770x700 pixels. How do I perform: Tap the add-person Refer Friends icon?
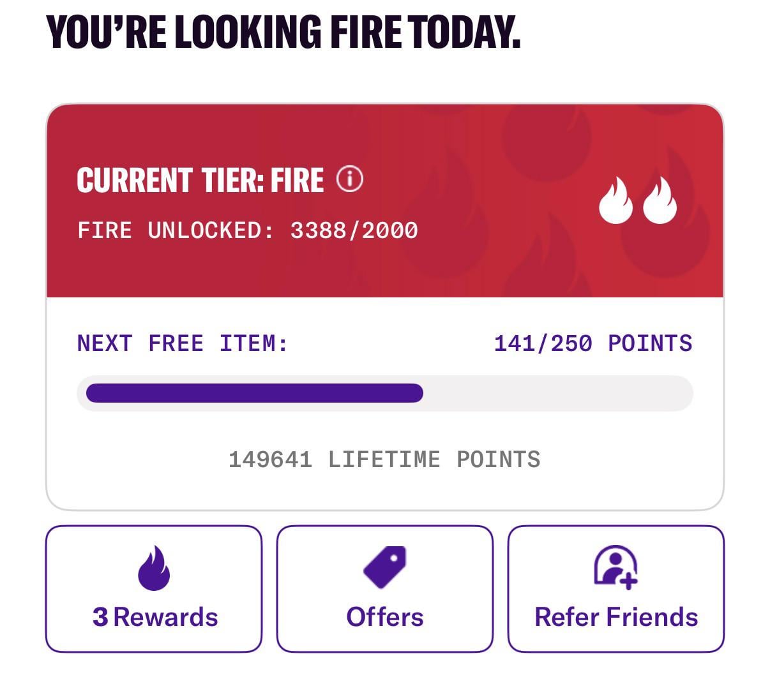615,567
